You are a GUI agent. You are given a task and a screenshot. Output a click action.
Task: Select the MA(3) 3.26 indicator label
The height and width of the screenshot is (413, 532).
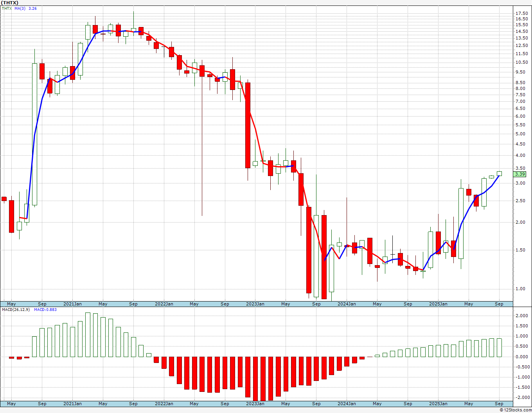click(x=26, y=8)
